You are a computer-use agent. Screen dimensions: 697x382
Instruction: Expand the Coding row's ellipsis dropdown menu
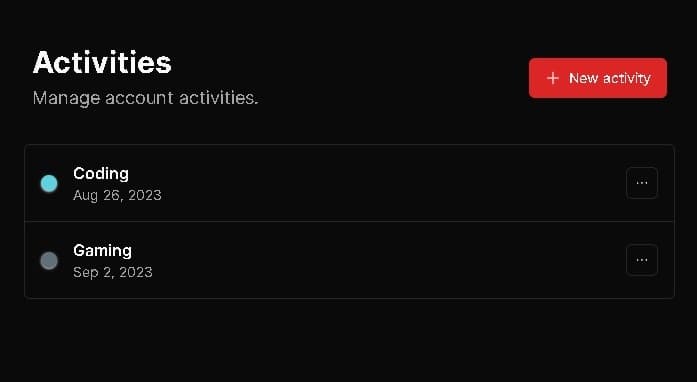[642, 183]
